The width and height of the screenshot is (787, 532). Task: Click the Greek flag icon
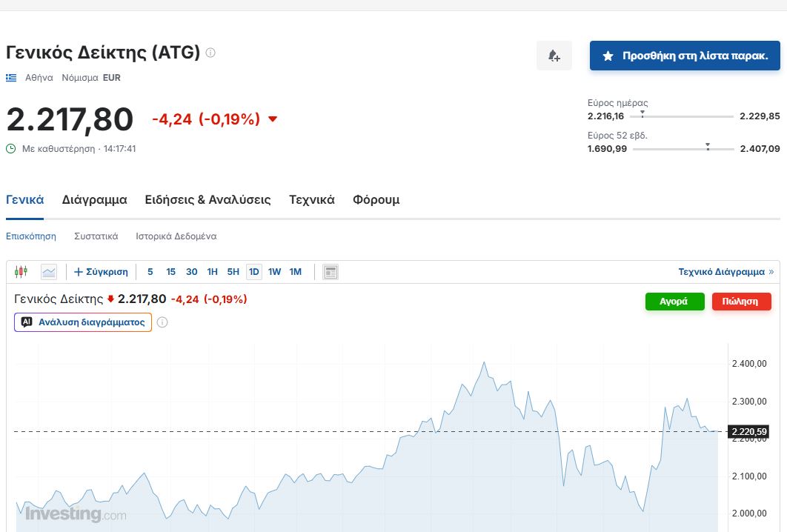(x=11, y=77)
